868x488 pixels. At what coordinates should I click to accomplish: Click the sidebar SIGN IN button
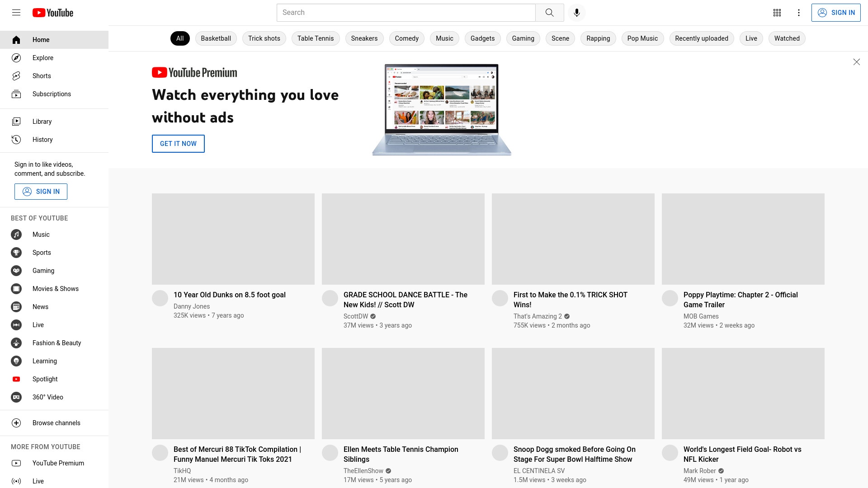tap(41, 192)
